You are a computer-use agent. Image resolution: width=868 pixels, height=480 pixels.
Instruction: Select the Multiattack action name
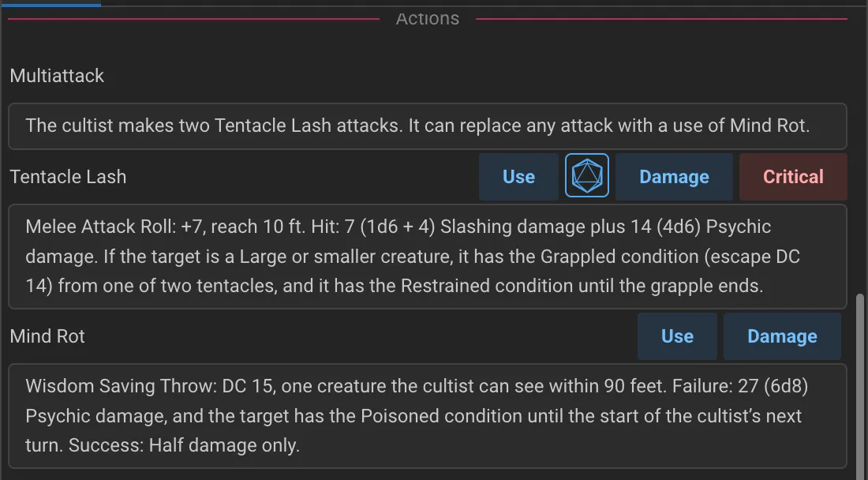(x=56, y=76)
